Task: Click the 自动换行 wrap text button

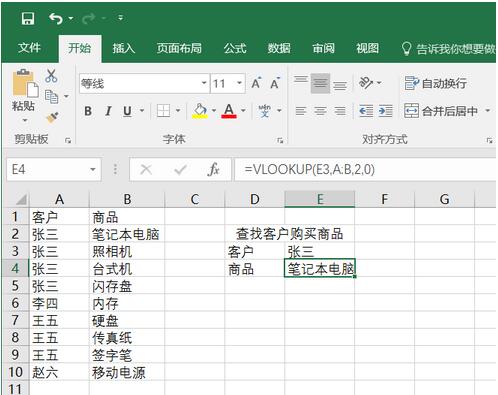Action: tap(435, 83)
